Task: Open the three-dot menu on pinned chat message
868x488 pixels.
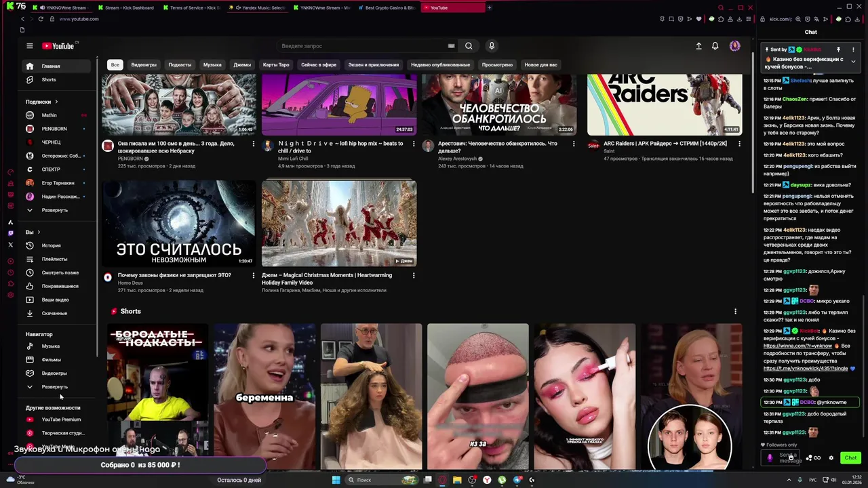Action: pyautogui.click(x=853, y=49)
